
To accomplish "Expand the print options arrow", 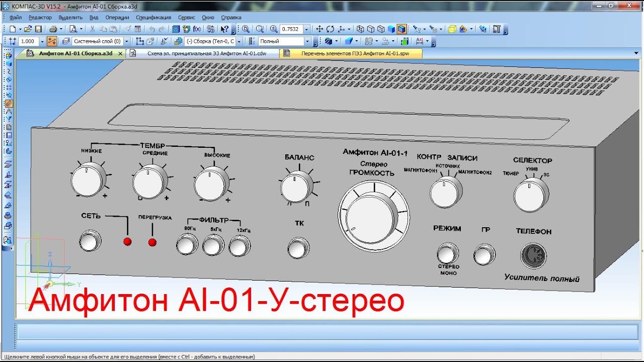I will coord(61,29).
